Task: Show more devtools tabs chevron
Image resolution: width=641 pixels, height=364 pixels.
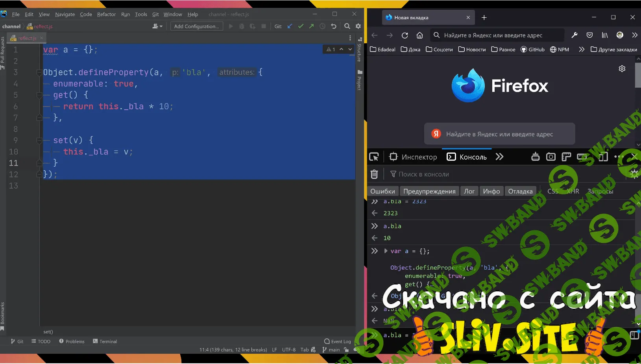Action: tap(499, 157)
